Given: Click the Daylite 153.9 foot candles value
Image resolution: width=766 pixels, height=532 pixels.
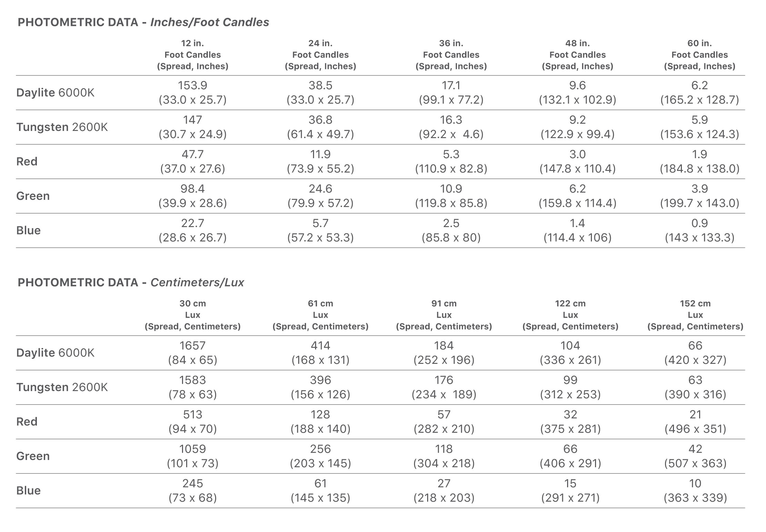Looking at the screenshot, I should [x=192, y=85].
